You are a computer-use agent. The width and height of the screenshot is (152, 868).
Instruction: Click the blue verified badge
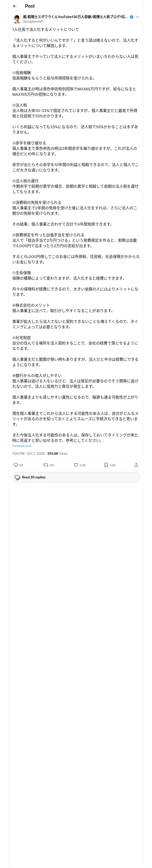click(132, 17)
